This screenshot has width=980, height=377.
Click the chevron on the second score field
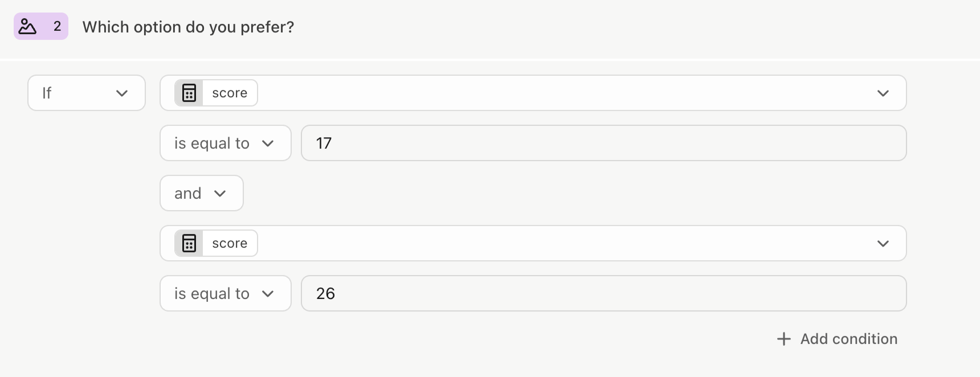pyautogui.click(x=883, y=243)
